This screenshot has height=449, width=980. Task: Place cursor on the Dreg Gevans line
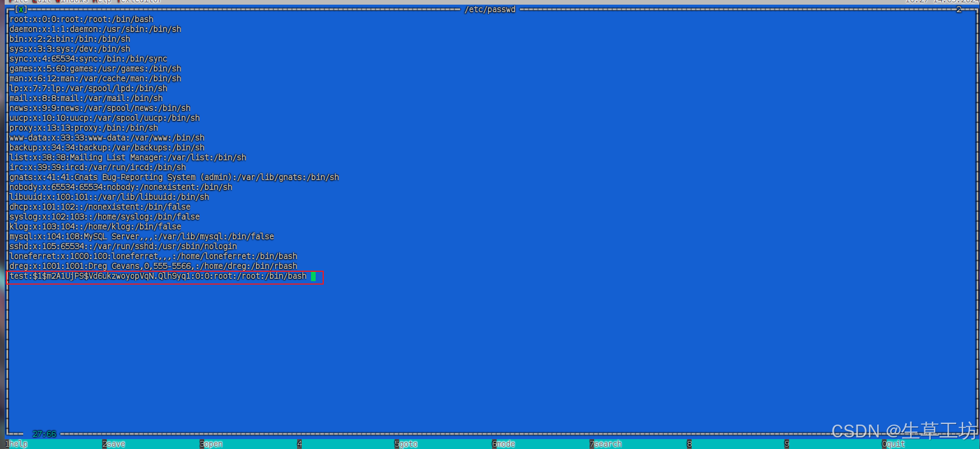153,266
